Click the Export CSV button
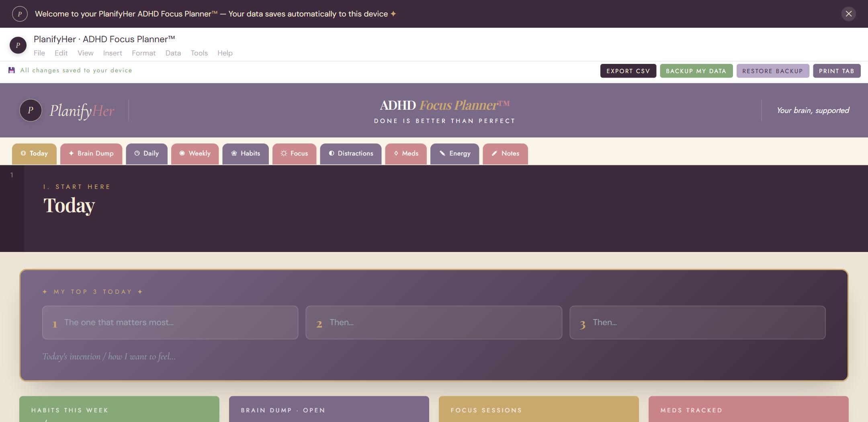Image resolution: width=868 pixels, height=422 pixels. click(x=628, y=71)
